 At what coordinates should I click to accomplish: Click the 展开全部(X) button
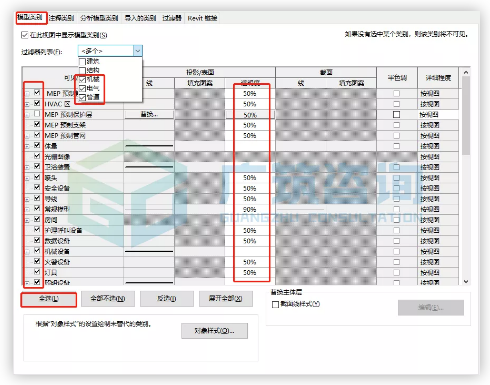coord(226,299)
